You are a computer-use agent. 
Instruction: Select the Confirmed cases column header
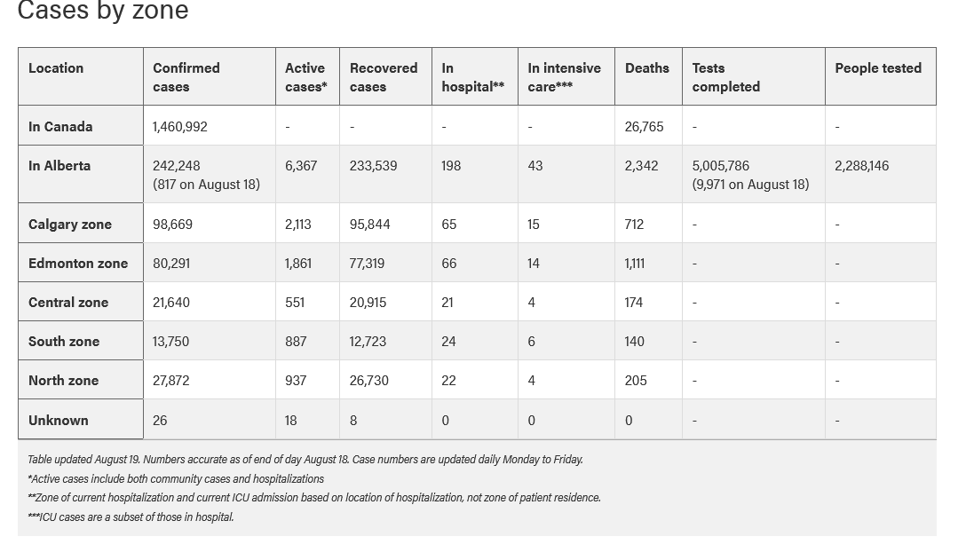point(210,76)
